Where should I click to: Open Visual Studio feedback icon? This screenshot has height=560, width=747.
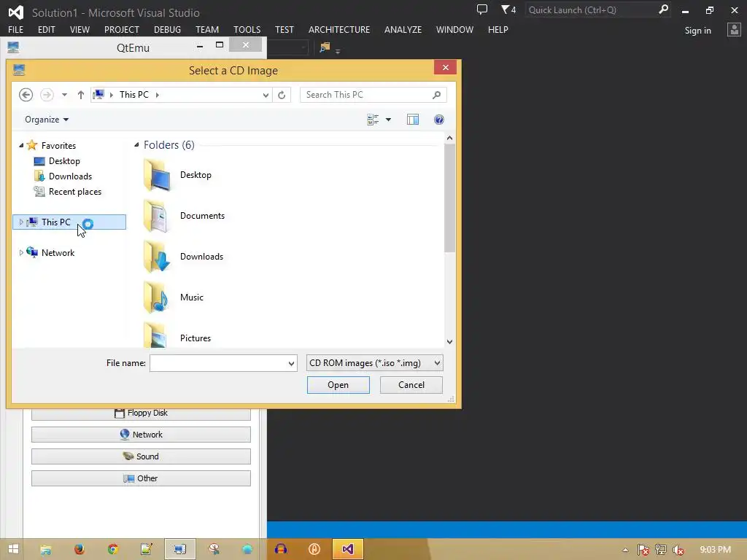pyautogui.click(x=482, y=9)
